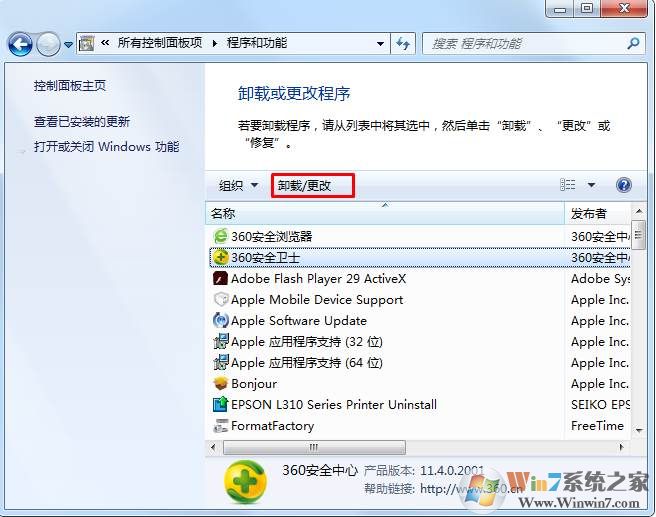Viewport: 656px width, 517px height.
Task: Select Apple 应用程序支持 (64 位) entry
Action: tap(307, 363)
